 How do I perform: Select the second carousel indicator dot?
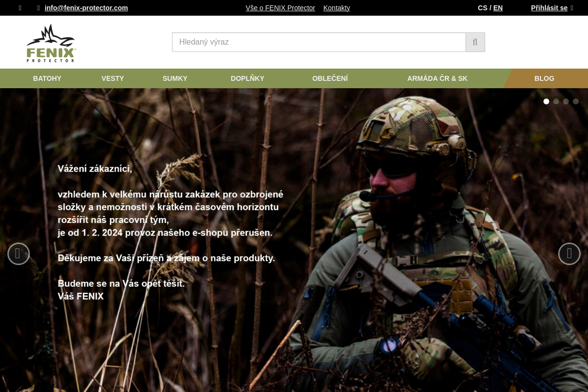pyautogui.click(x=556, y=101)
